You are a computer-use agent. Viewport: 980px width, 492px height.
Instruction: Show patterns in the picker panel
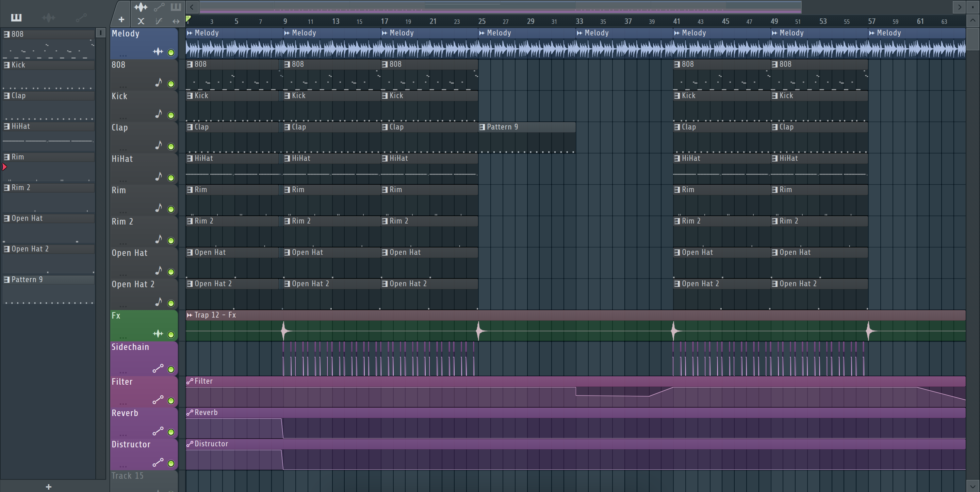coord(16,17)
